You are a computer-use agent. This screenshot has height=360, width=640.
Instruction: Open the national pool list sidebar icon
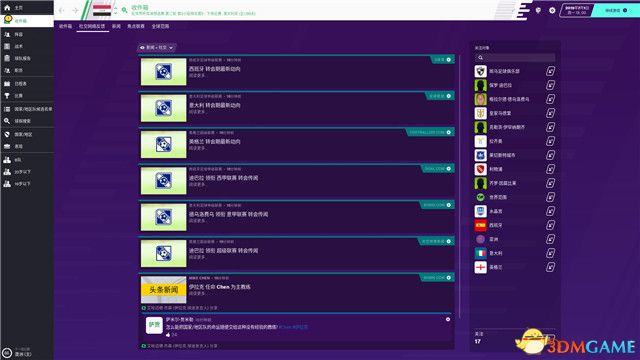click(7, 109)
